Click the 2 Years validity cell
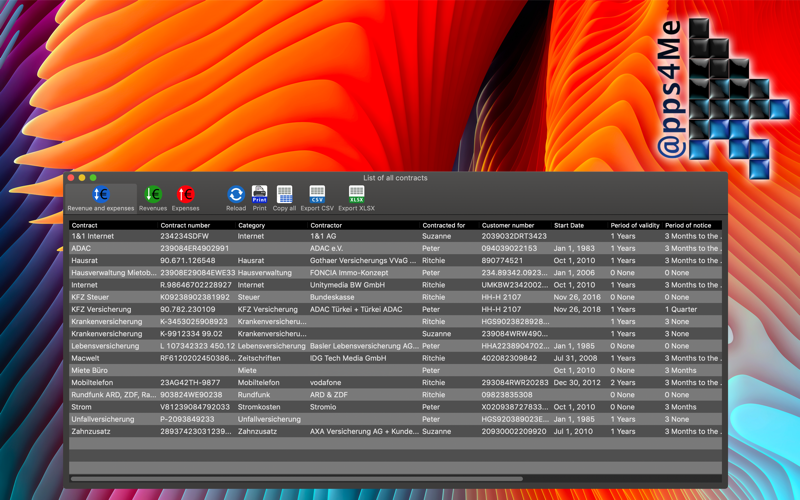Viewport: 800px width, 500px height. pyautogui.click(x=622, y=383)
